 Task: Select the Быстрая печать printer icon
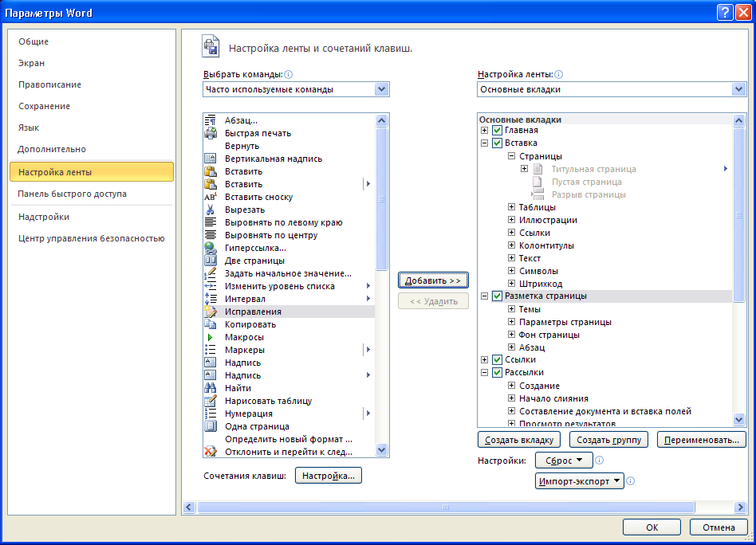211,134
